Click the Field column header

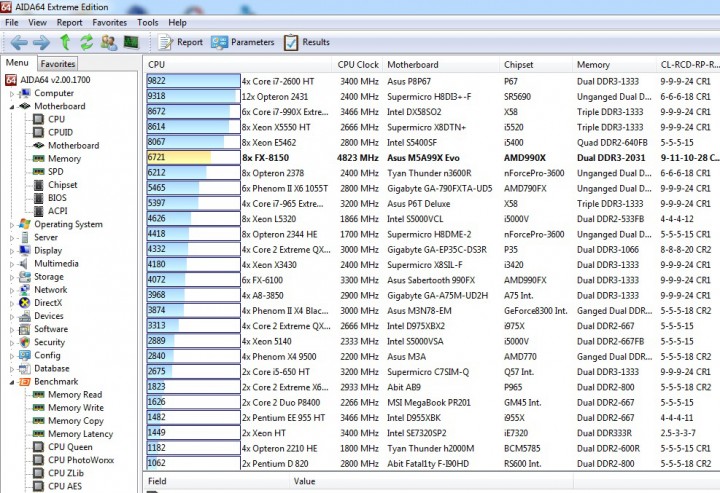217,482
